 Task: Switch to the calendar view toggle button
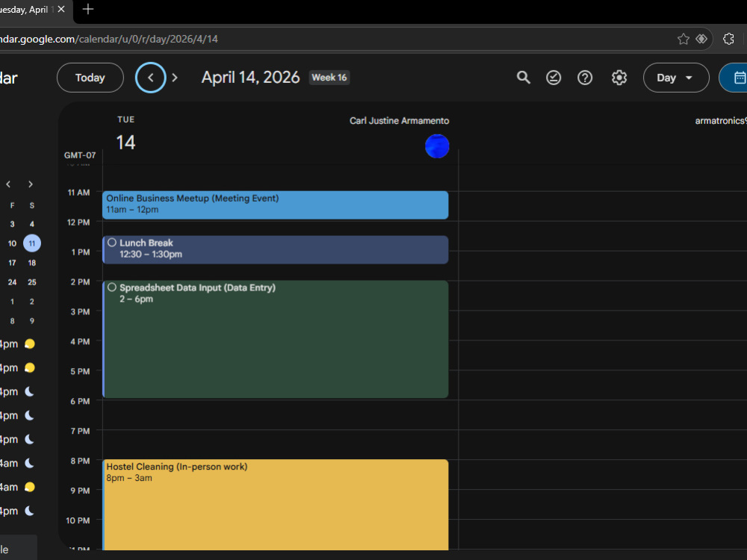click(734, 78)
